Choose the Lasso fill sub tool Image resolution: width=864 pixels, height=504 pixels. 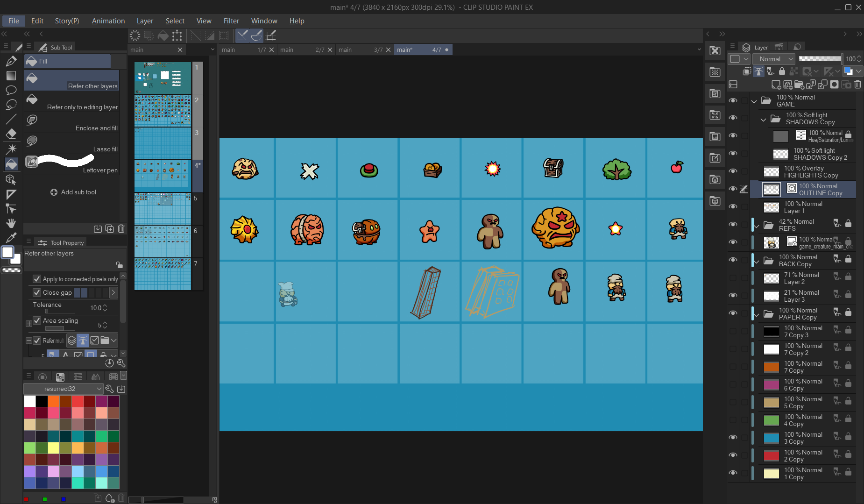(x=72, y=143)
